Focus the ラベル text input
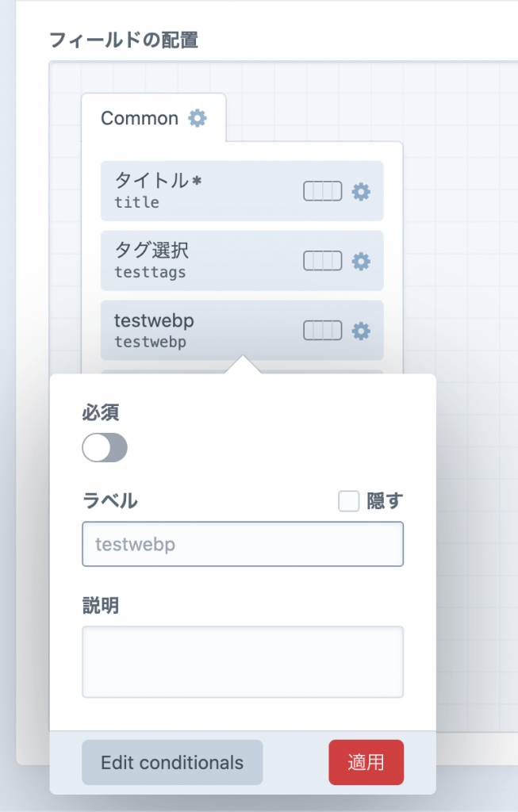This screenshot has height=812, width=518. coord(242,544)
